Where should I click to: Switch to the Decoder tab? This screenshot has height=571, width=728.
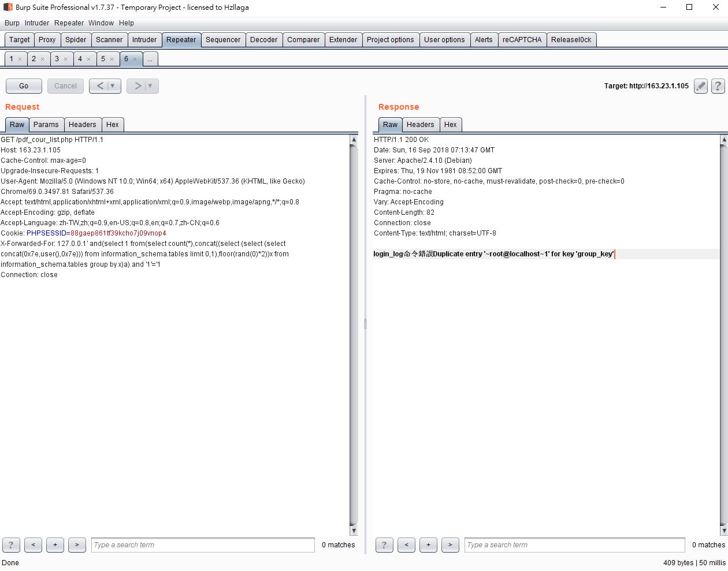pyautogui.click(x=264, y=40)
